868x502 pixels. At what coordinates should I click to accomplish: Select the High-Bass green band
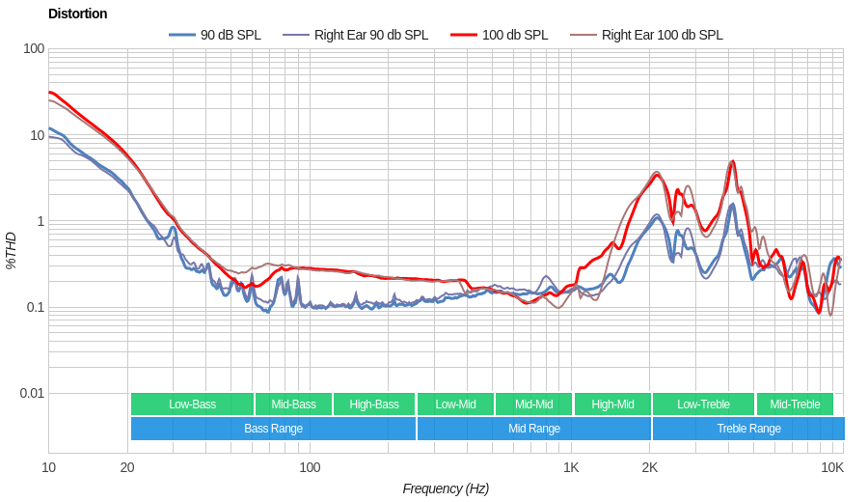point(374,404)
